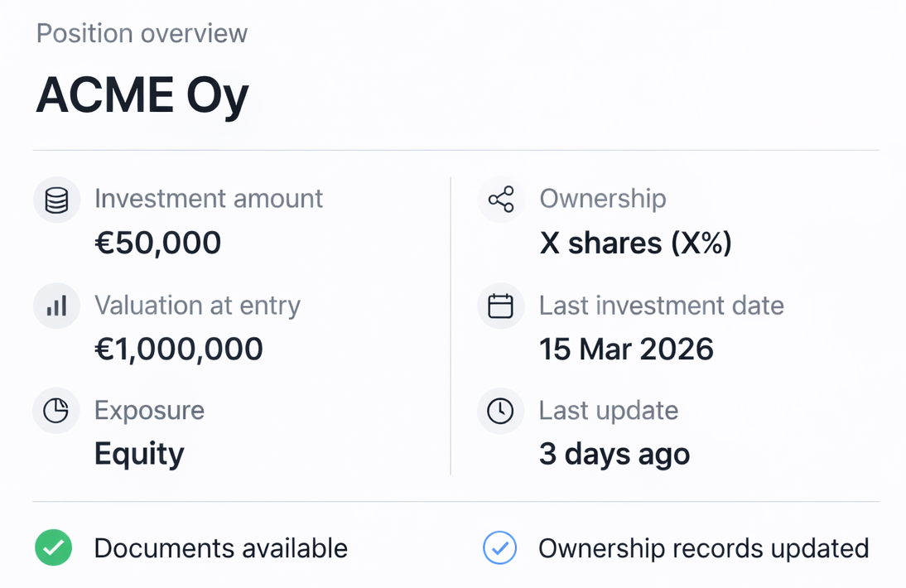The width and height of the screenshot is (906, 588).
Task: Click the green checkmark Documents available icon
Action: [54, 548]
